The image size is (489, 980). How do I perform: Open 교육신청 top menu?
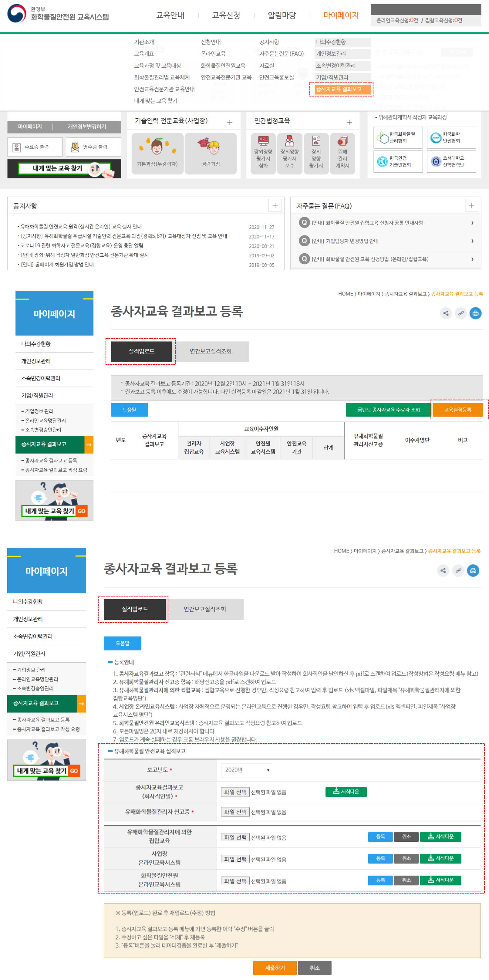click(226, 15)
